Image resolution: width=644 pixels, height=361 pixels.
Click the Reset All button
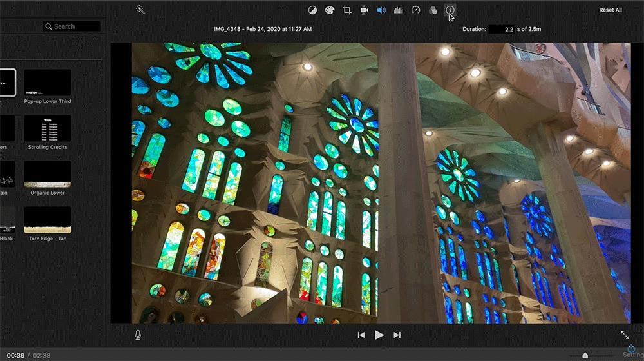pos(610,10)
